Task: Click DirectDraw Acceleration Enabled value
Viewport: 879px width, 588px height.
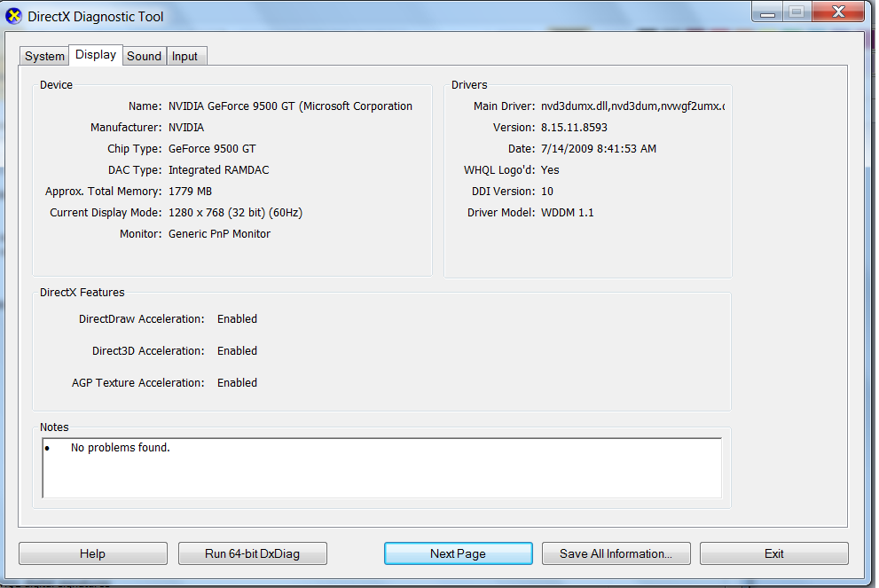Action: pos(237,319)
